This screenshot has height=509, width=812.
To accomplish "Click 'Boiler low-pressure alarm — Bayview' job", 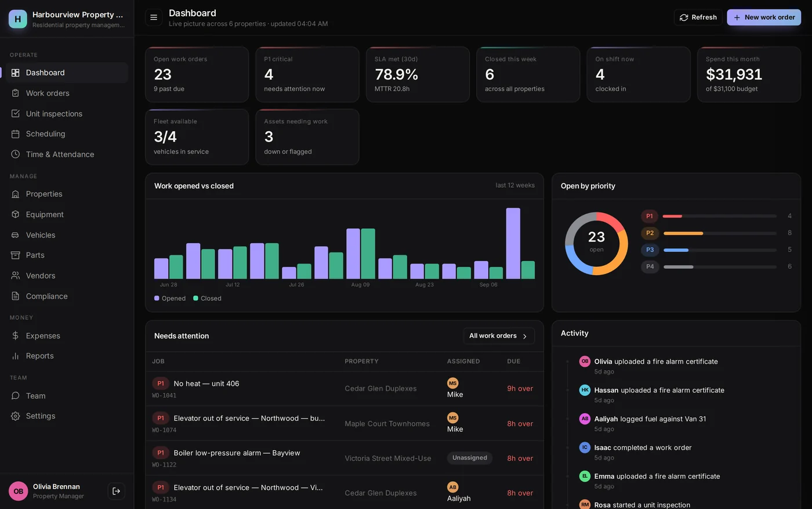I will tap(237, 453).
